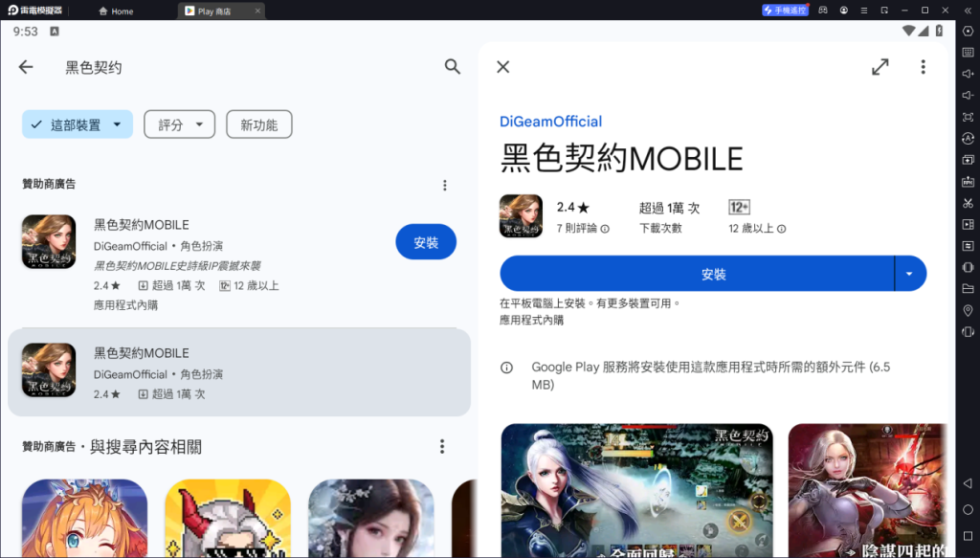Viewport: 980px width, 558px height.
Task: Open the 手機遙控 phone remote button
Action: click(x=785, y=10)
